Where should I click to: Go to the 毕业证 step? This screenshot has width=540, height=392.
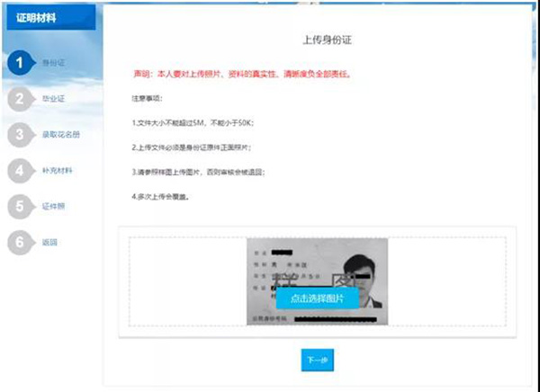(x=53, y=99)
